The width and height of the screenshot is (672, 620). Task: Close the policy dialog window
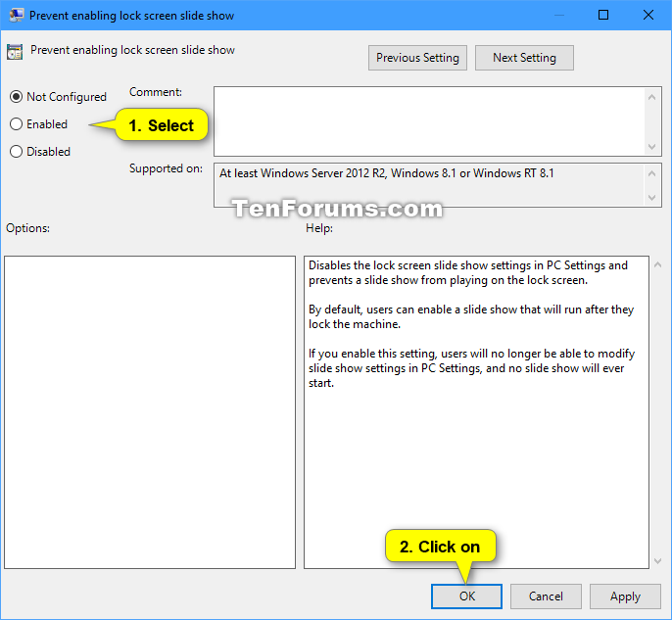(648, 15)
